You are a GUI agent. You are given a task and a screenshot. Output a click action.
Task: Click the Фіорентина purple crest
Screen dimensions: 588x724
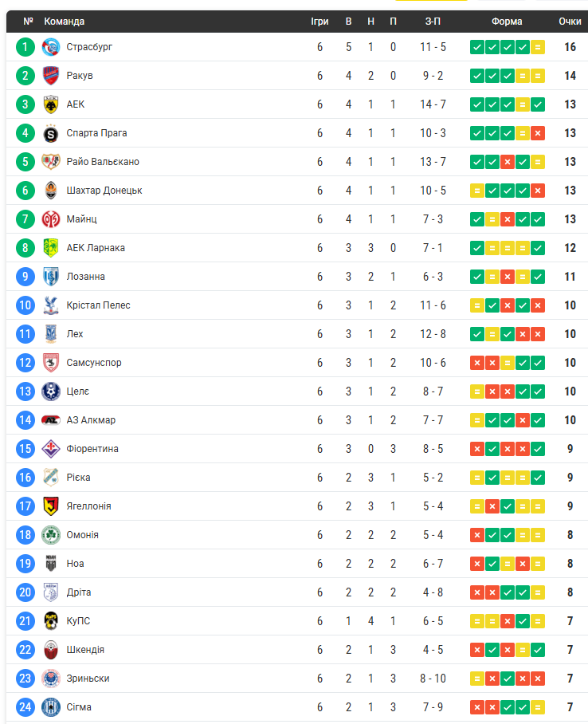(51, 449)
